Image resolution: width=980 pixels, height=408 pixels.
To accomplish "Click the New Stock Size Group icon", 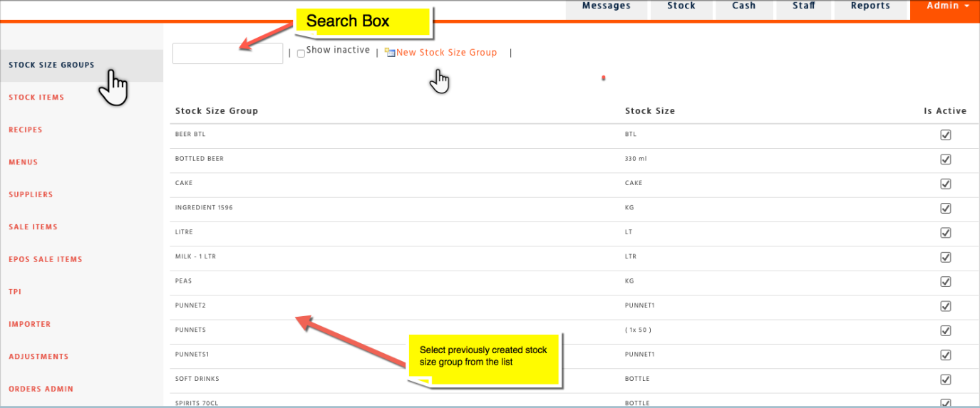I will pos(390,52).
